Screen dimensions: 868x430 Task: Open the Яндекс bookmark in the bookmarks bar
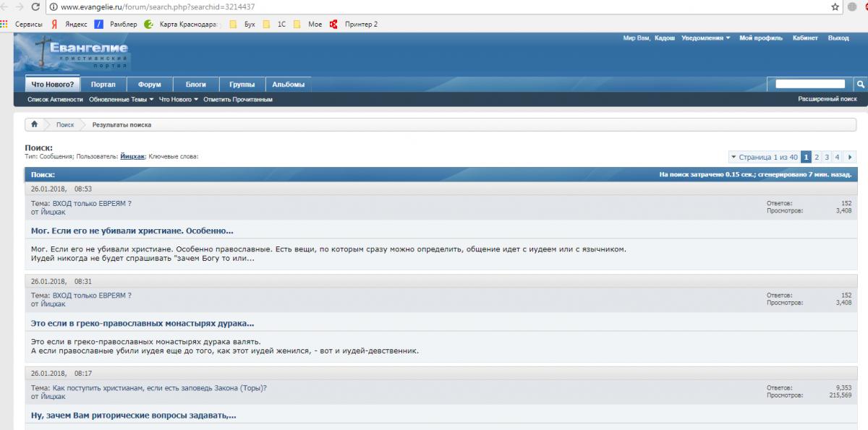(x=71, y=24)
